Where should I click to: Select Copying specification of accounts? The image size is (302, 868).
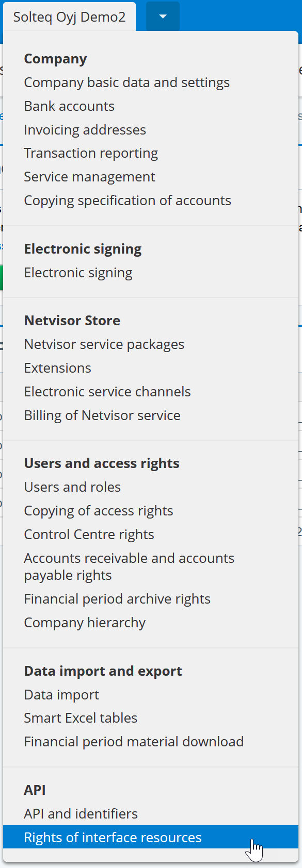[128, 201]
